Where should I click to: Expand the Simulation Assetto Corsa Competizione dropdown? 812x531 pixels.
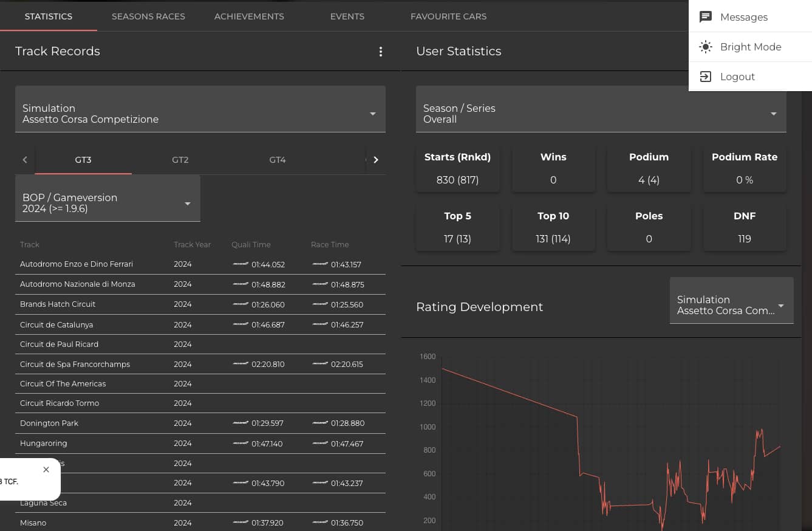(372, 114)
